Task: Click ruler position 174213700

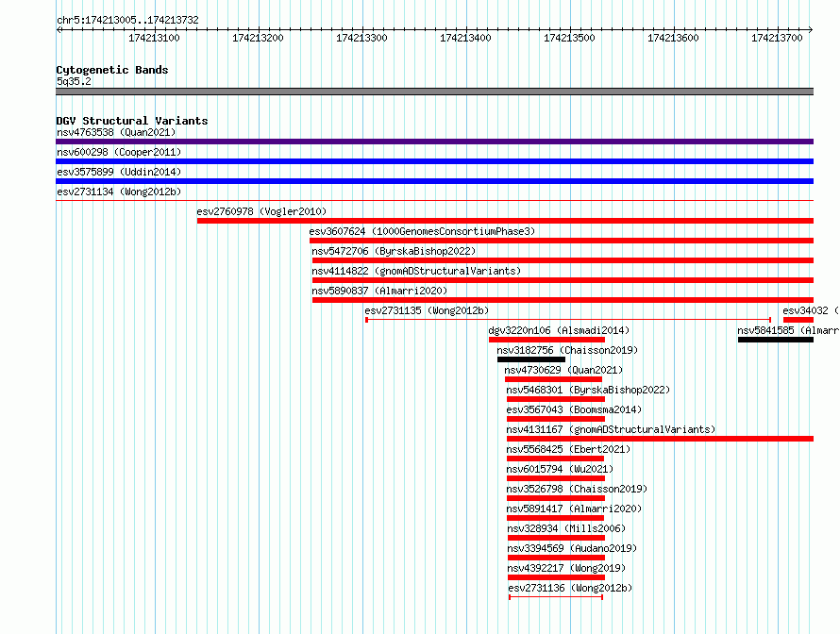Action: point(778,38)
